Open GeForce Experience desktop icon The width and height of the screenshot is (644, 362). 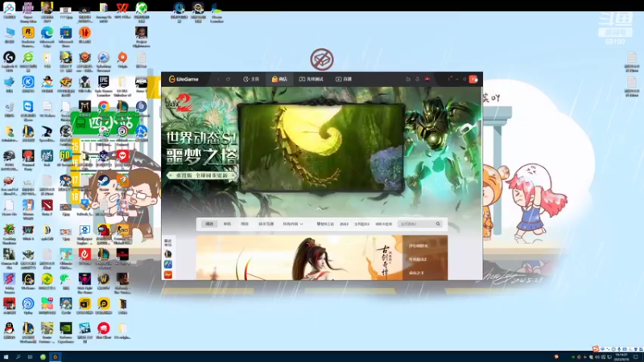tap(66, 332)
